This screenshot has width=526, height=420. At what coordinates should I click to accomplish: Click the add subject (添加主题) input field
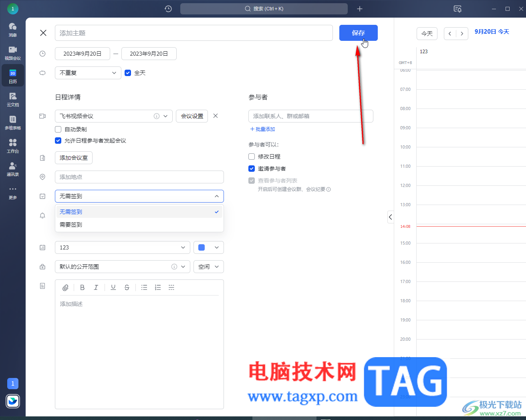click(194, 33)
